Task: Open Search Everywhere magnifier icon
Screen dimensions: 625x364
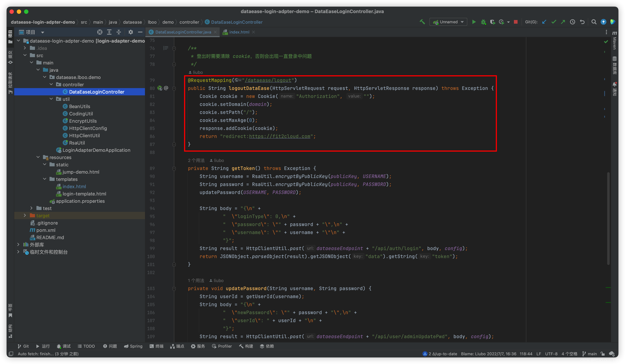Action: [x=594, y=22]
